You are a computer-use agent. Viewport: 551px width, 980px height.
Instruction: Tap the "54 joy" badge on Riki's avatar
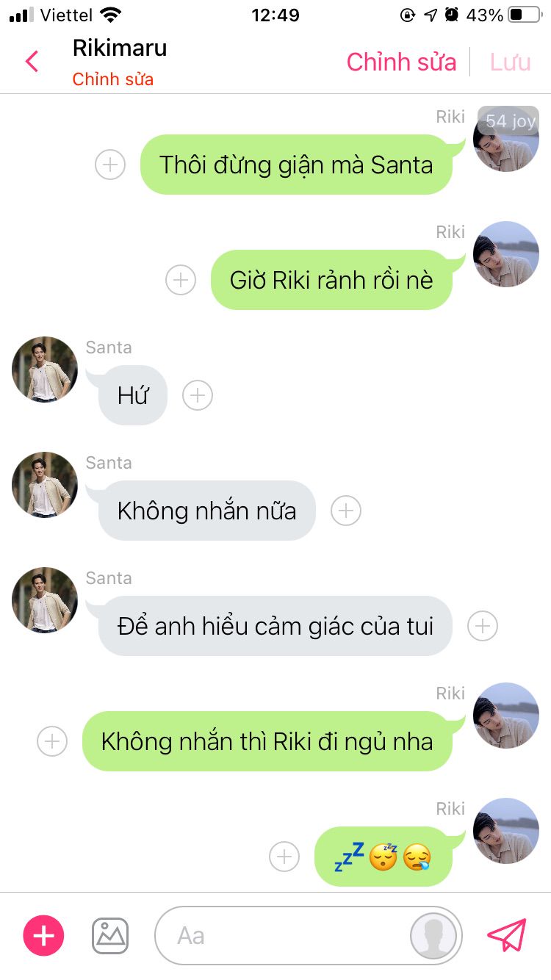(509, 120)
